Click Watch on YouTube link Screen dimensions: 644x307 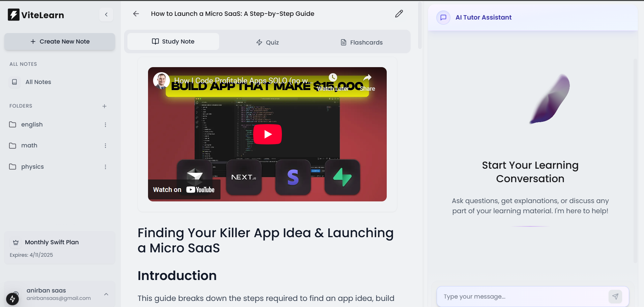click(x=184, y=190)
